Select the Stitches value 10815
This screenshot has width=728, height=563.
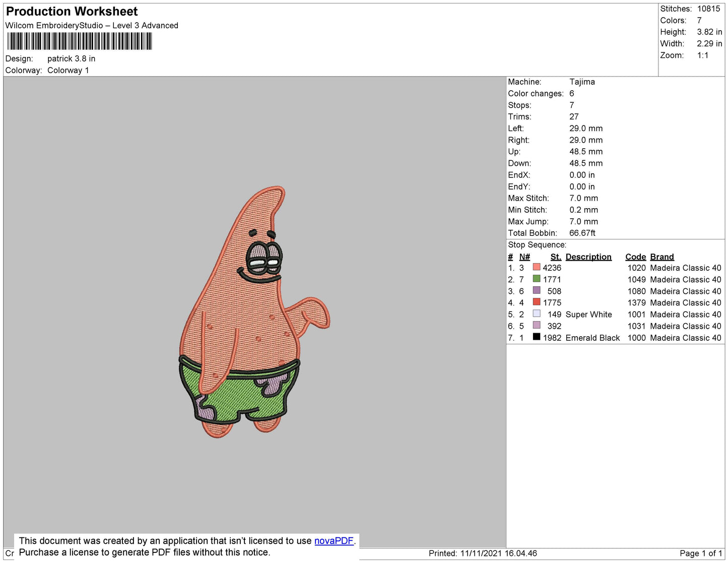(x=708, y=9)
